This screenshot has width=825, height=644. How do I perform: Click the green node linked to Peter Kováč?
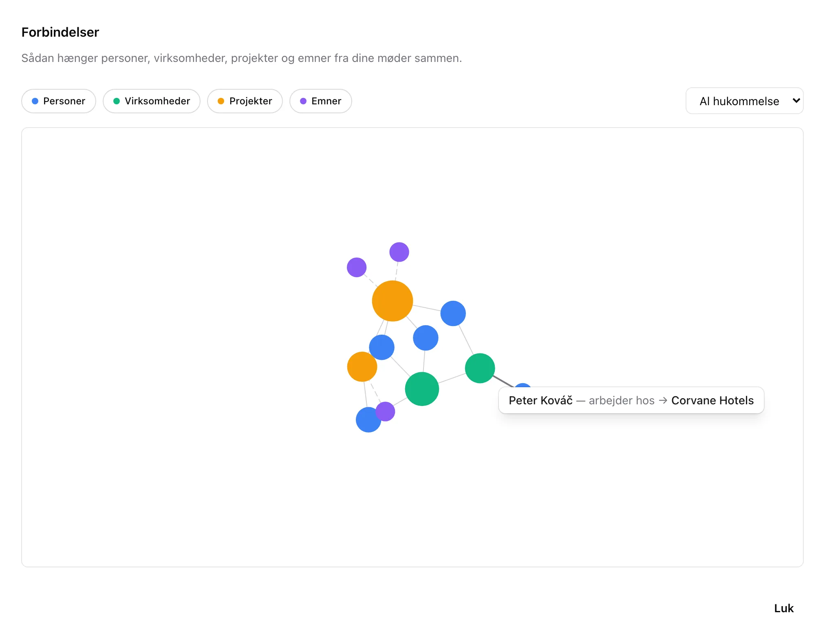[x=480, y=368]
